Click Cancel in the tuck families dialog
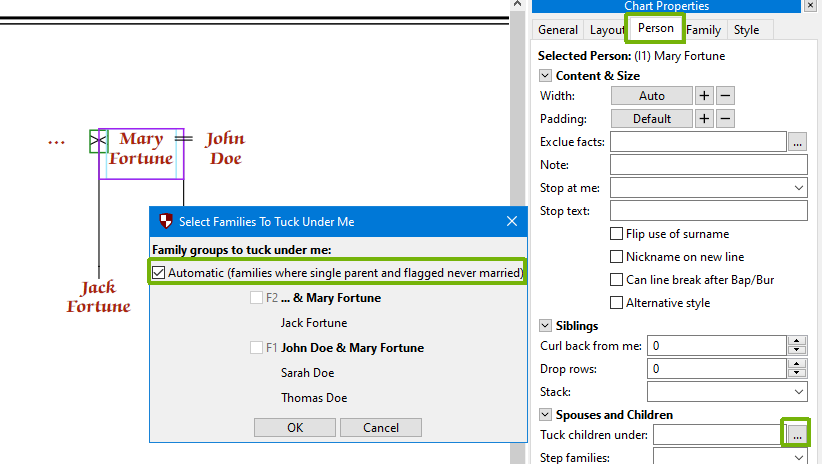822x464 pixels. click(381, 427)
